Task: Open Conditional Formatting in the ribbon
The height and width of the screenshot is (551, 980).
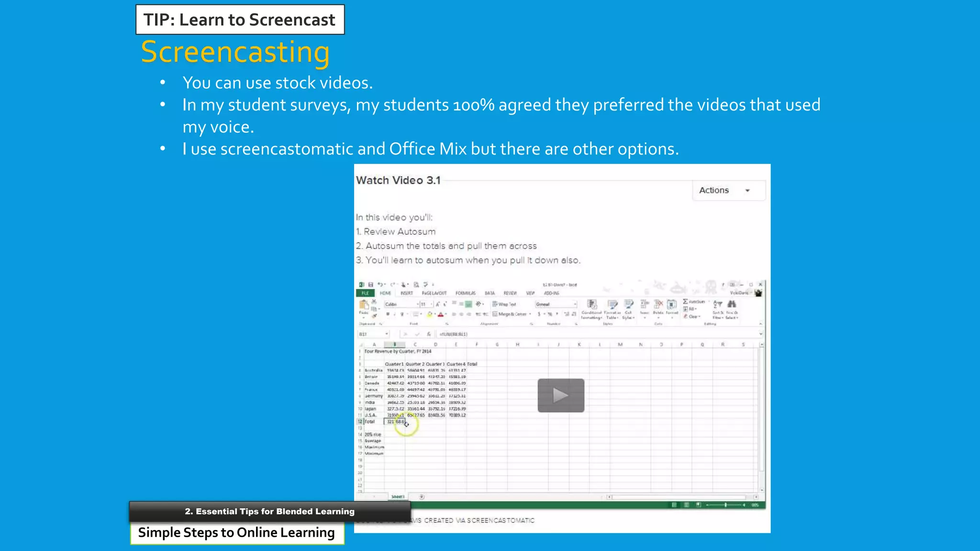Action: click(592, 305)
